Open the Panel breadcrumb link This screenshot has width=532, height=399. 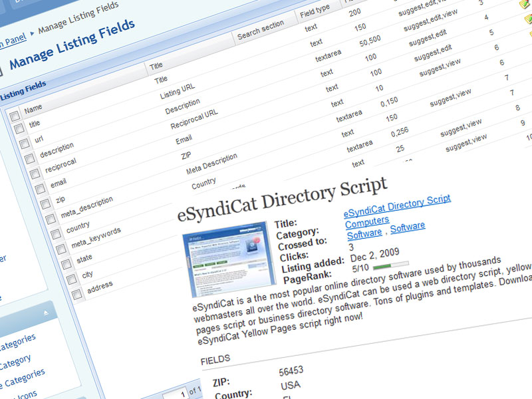coord(13,41)
